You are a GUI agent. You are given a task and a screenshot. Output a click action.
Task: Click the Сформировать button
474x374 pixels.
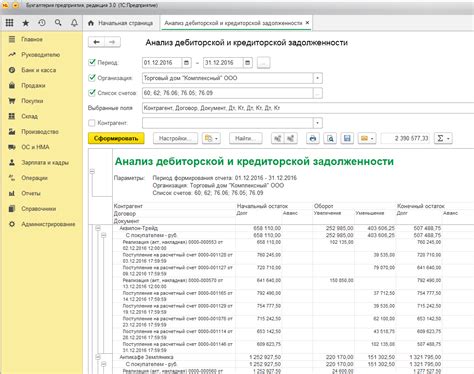(116, 138)
